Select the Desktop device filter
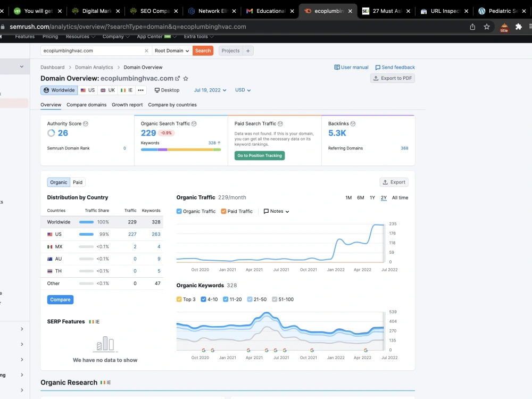 (167, 90)
